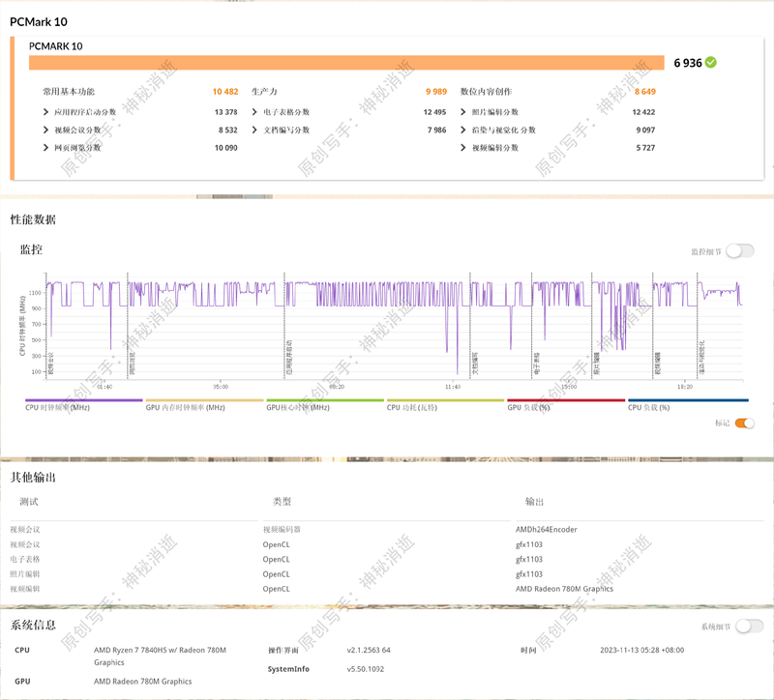The image size is (774, 700).
Task: Click the 视频编辑 test cell in 其他输出
Action: coord(25,589)
